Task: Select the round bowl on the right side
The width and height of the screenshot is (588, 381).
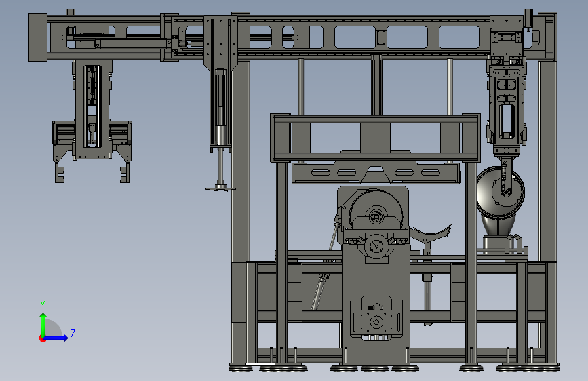Action: [x=501, y=193]
